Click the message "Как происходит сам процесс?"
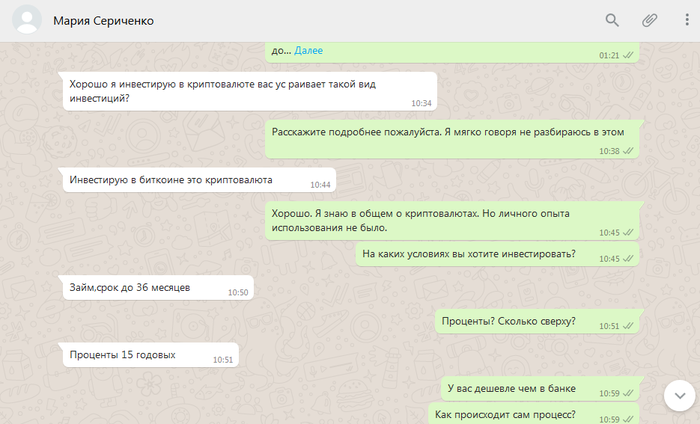Image resolution: width=700 pixels, height=424 pixels. 503,415
